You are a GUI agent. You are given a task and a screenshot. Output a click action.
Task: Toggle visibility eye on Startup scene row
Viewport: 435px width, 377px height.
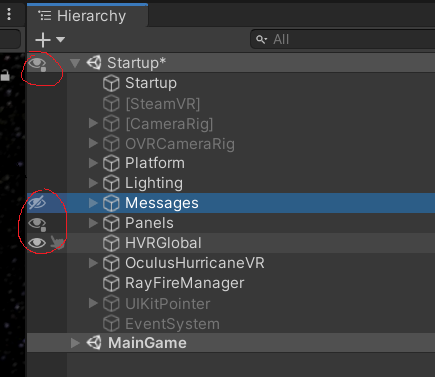(37, 63)
